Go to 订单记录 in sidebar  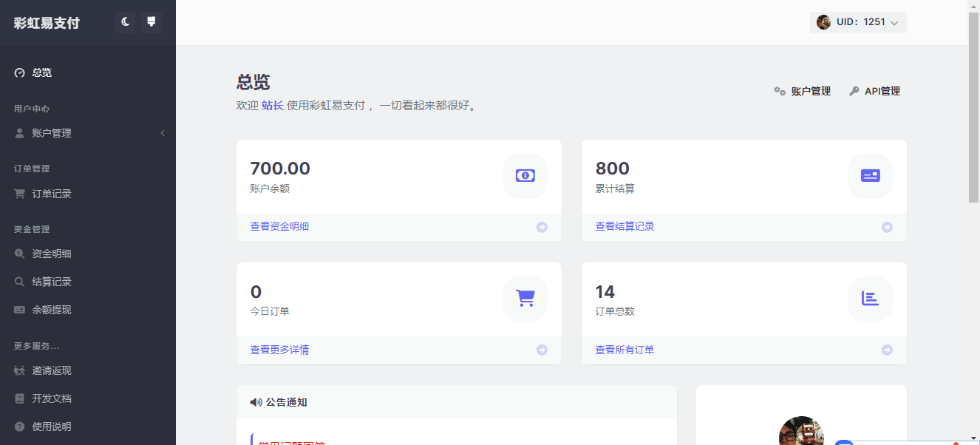(51, 194)
